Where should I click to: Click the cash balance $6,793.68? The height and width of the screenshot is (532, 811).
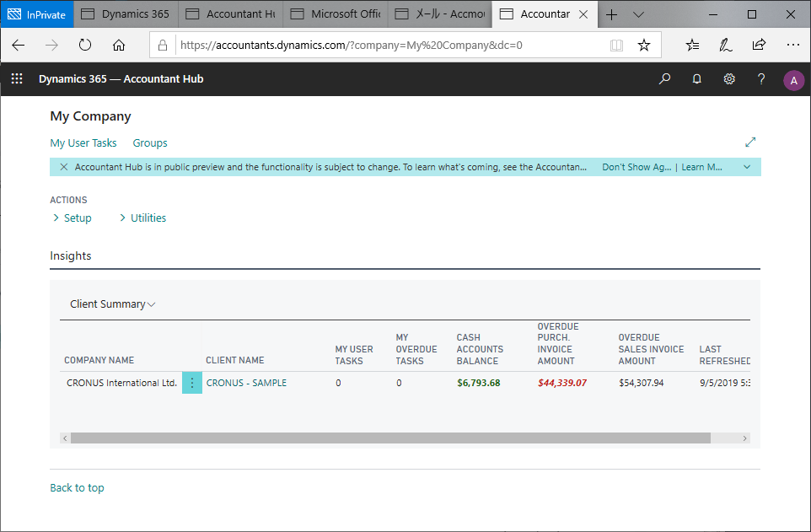coord(479,383)
